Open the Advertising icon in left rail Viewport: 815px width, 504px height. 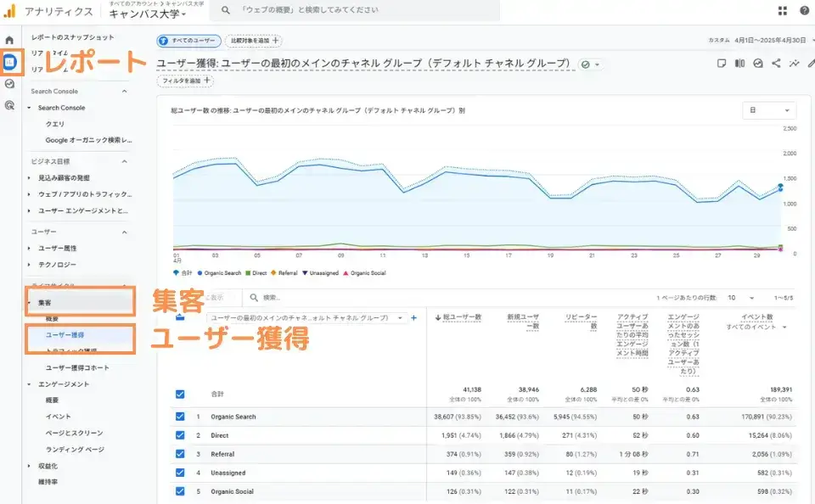9,105
